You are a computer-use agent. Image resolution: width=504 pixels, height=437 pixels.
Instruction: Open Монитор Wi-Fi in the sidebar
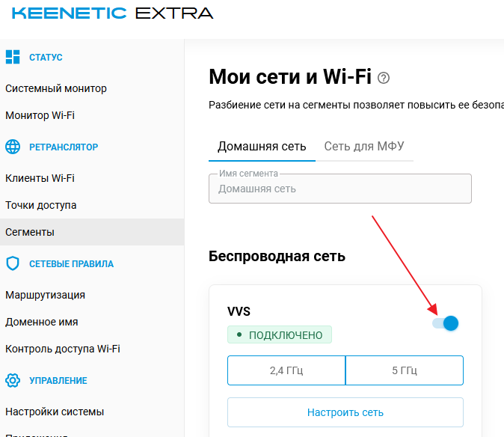[40, 115]
